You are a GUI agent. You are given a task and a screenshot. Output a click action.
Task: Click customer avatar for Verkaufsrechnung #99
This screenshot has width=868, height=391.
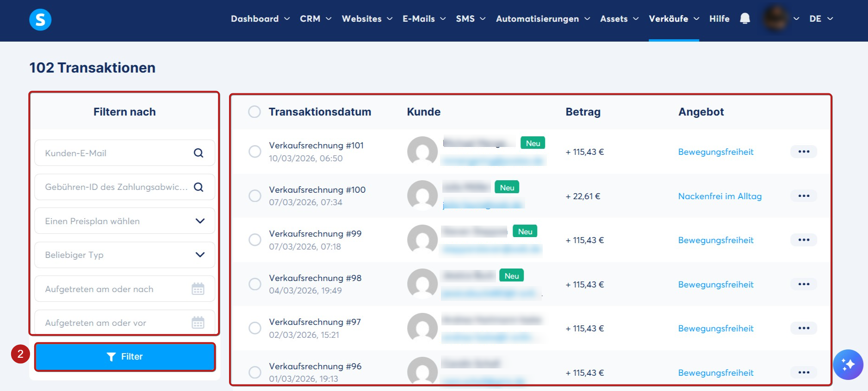[422, 240]
